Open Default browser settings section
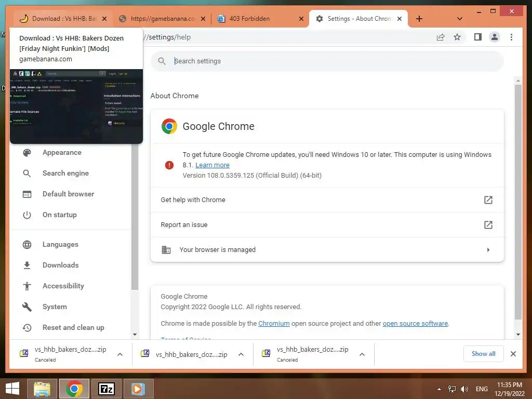The height and width of the screenshot is (399, 532). 68,194
